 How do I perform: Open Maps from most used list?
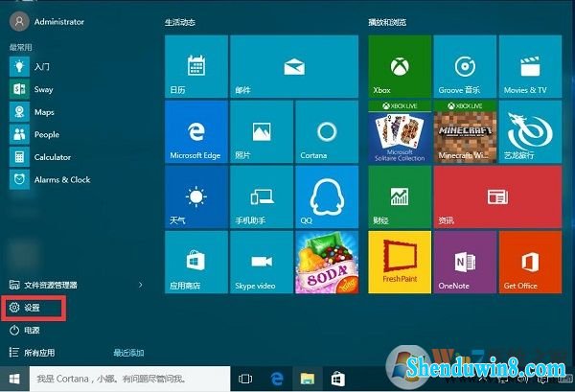[33, 112]
